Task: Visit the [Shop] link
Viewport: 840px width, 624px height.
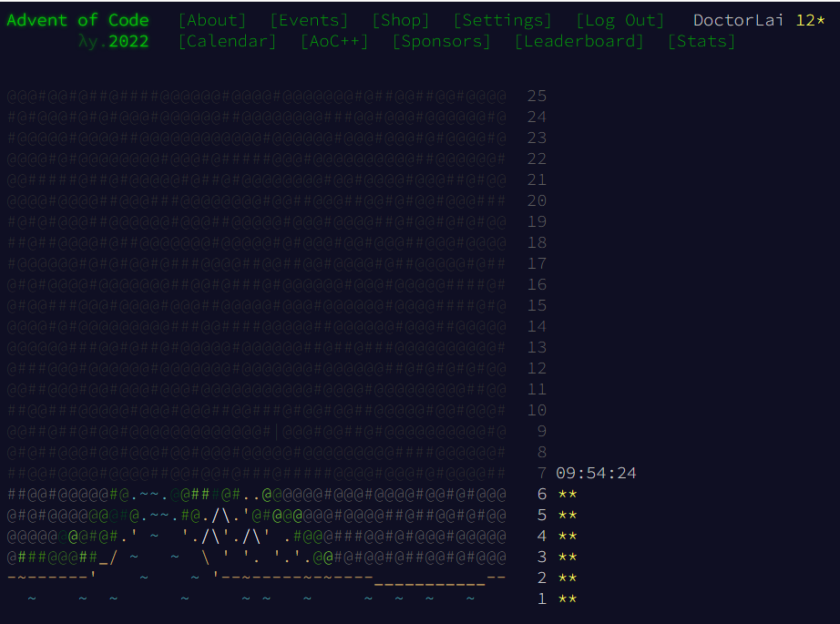Action: (401, 20)
